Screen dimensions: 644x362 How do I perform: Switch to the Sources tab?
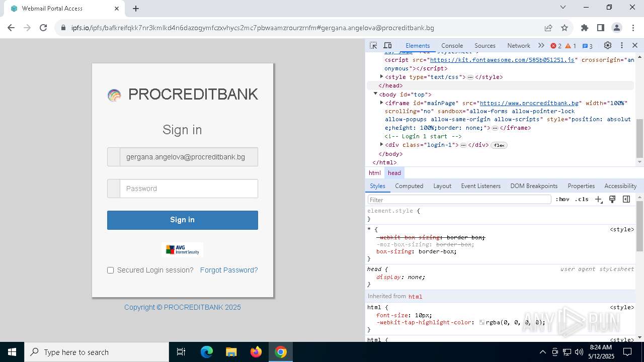[485, 45]
